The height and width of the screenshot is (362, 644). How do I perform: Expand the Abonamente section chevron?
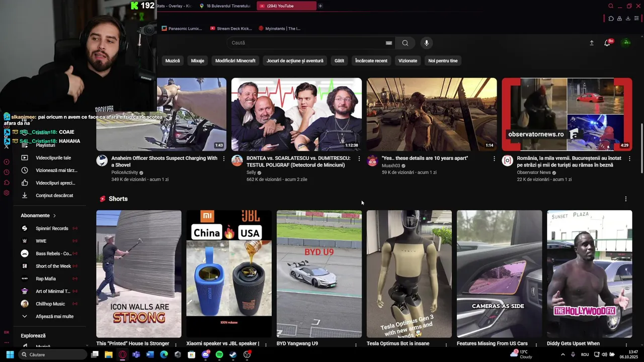click(54, 216)
